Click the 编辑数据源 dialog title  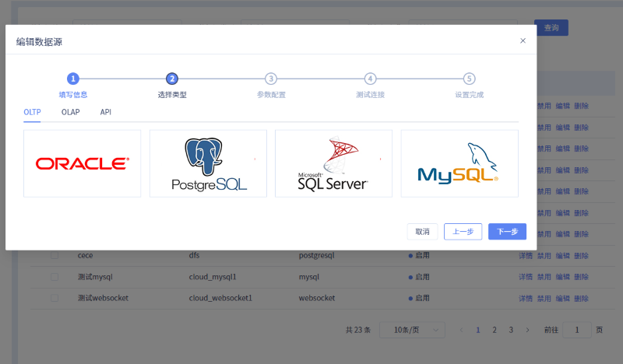pyautogui.click(x=39, y=42)
